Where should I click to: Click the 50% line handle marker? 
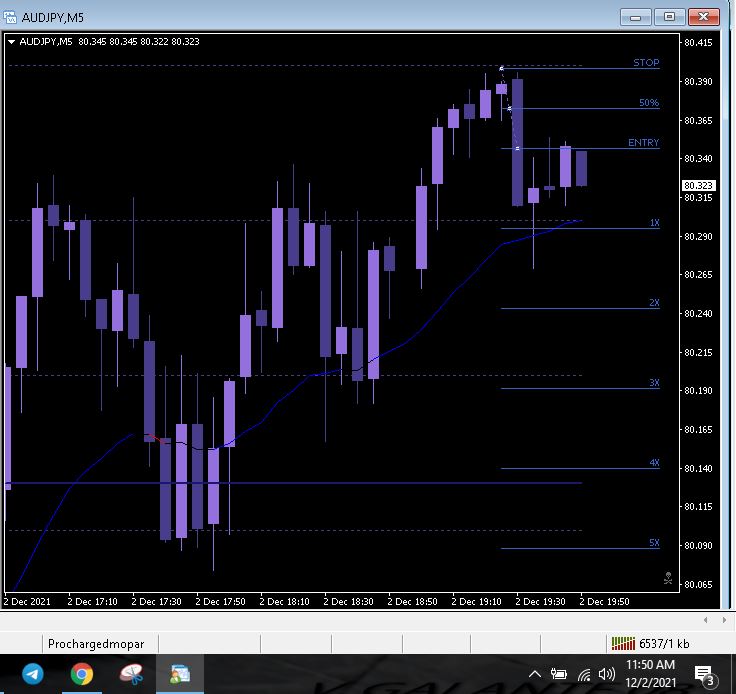tap(510, 108)
